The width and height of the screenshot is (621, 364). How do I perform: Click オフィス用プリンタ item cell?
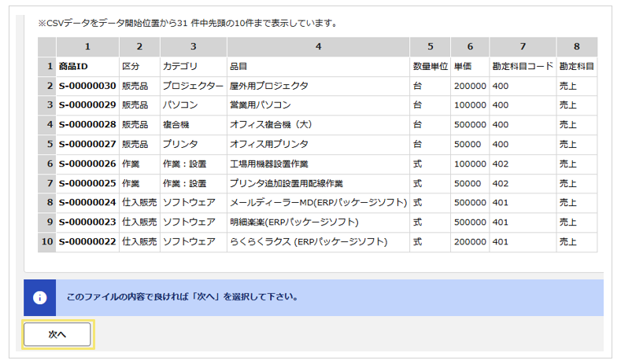[319, 145]
